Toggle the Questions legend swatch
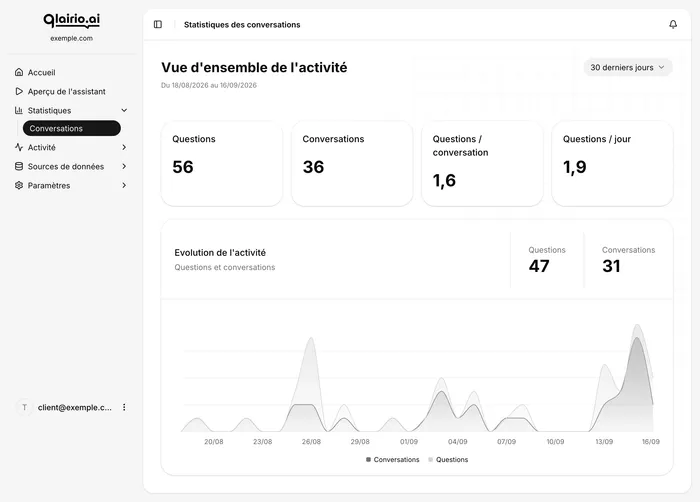This screenshot has height=502, width=700. pos(430,460)
